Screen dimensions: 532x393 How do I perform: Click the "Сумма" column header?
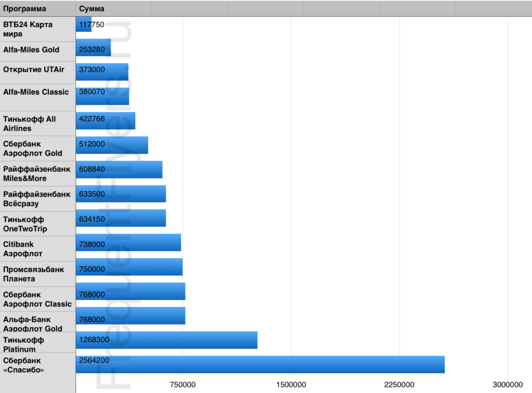coord(91,9)
